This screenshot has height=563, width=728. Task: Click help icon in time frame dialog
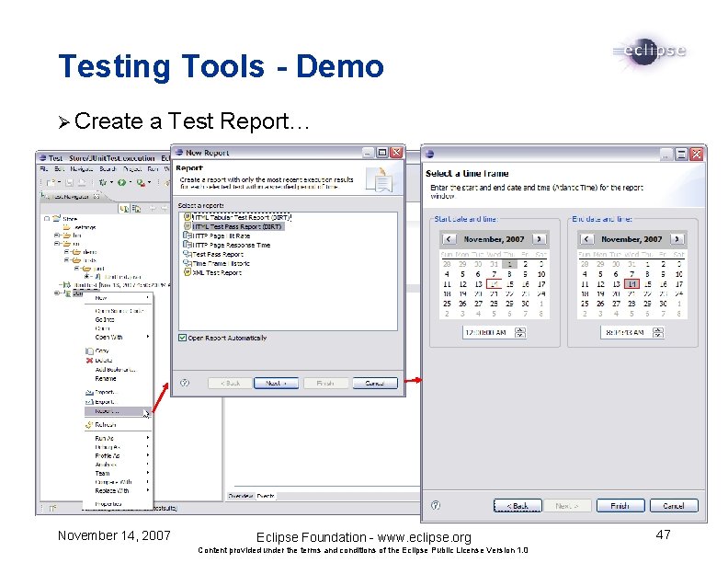pyautogui.click(x=436, y=505)
